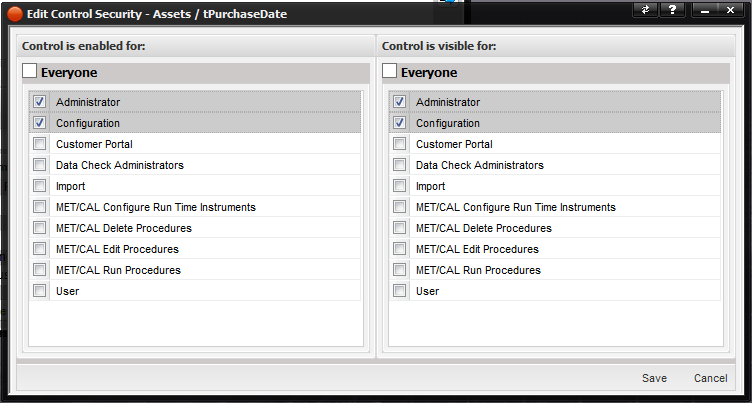Uncheck Configuration in visible-for list

[x=399, y=122]
